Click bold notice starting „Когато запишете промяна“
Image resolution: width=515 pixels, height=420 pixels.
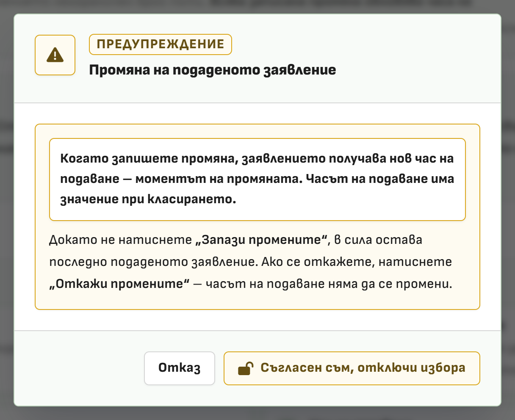[x=257, y=179]
